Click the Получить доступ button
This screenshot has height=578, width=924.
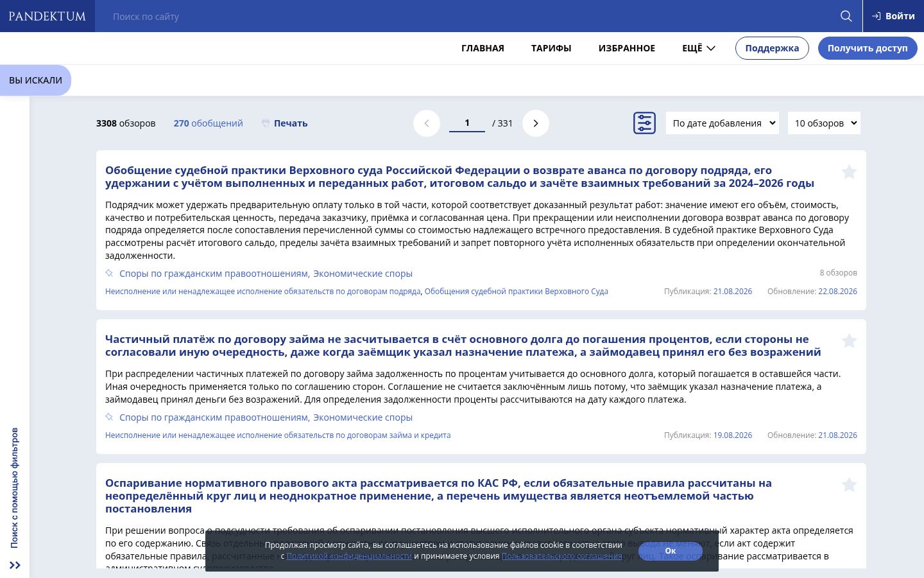coord(868,48)
